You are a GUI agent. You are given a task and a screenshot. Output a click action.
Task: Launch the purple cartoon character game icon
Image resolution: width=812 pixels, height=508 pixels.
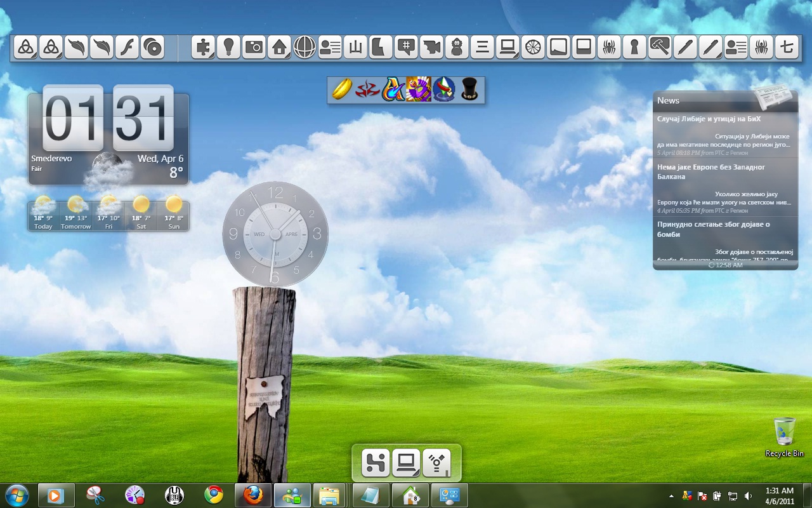tap(419, 90)
